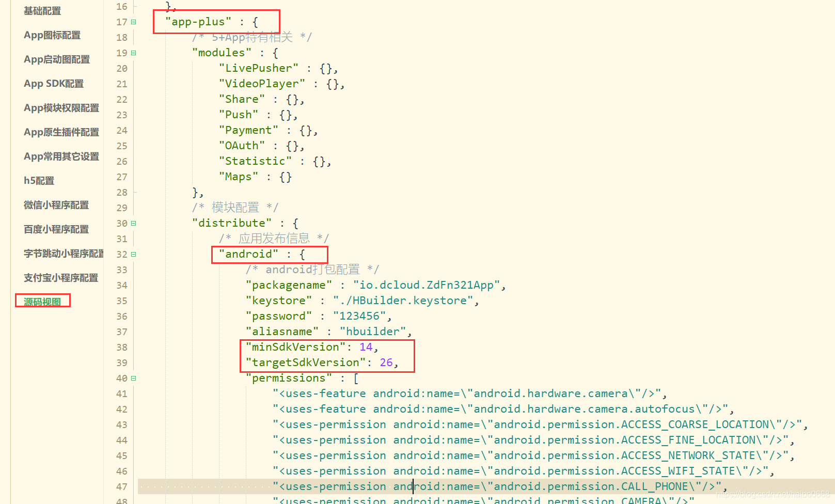Open App常用其它设置 section
This screenshot has height=504, width=835.
pyautogui.click(x=61, y=156)
